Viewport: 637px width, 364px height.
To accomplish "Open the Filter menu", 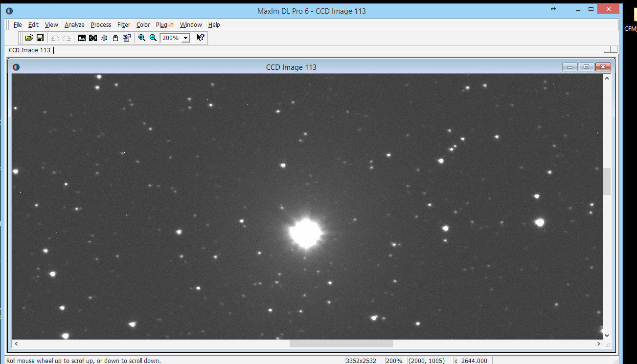I will pos(124,25).
